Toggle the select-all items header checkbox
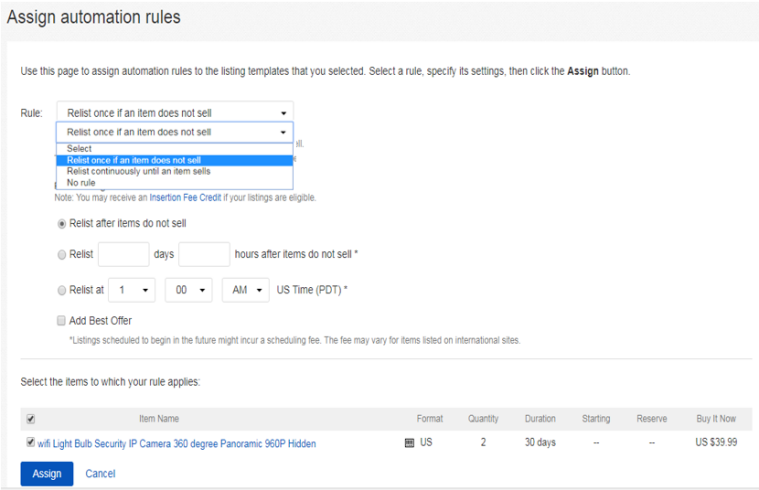The image size is (759, 490). click(30, 419)
